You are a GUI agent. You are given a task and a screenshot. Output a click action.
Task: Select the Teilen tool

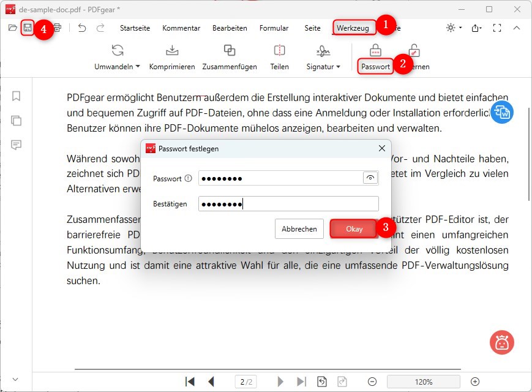coord(279,57)
